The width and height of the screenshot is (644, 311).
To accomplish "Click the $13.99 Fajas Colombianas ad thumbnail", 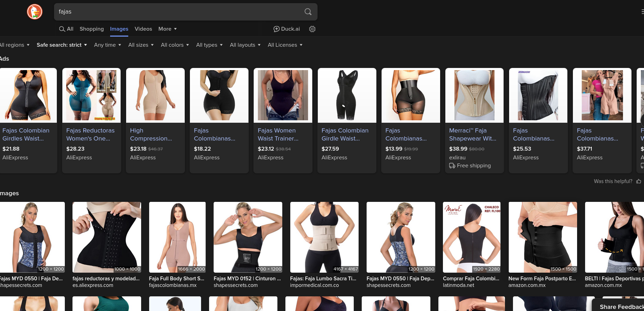I will 411,95.
